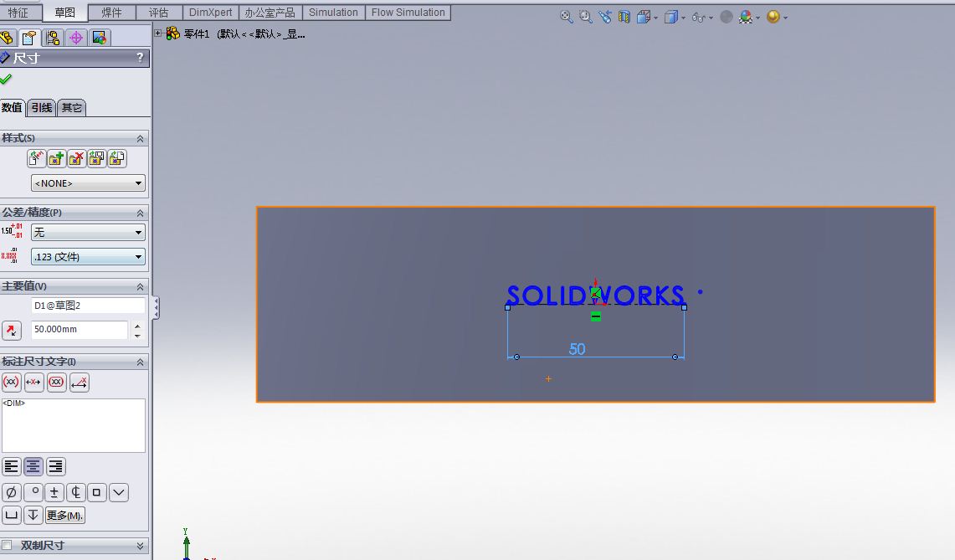Open the 其它 tab in dimension panel
Image resolution: width=955 pixels, height=560 pixels.
(71, 108)
